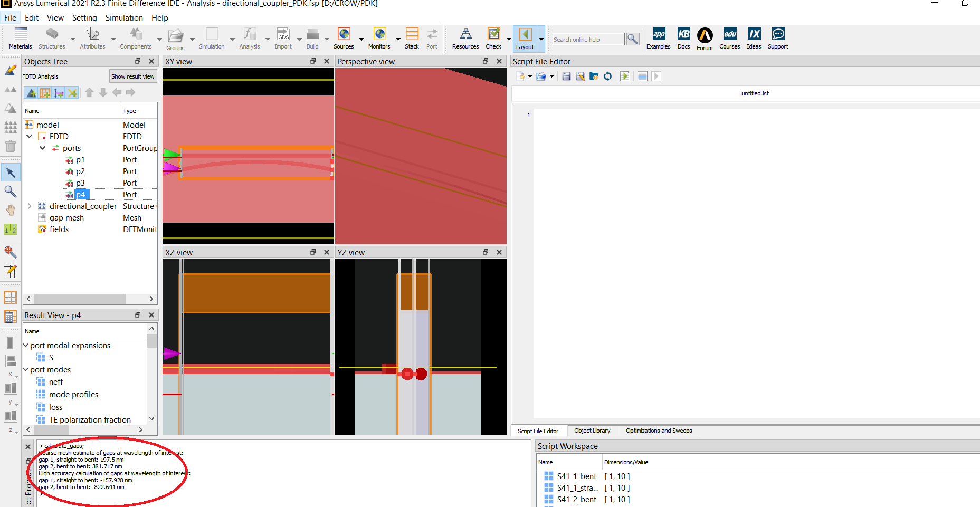Select TE polarization fraction result
This screenshot has width=980, height=507.
pos(90,420)
